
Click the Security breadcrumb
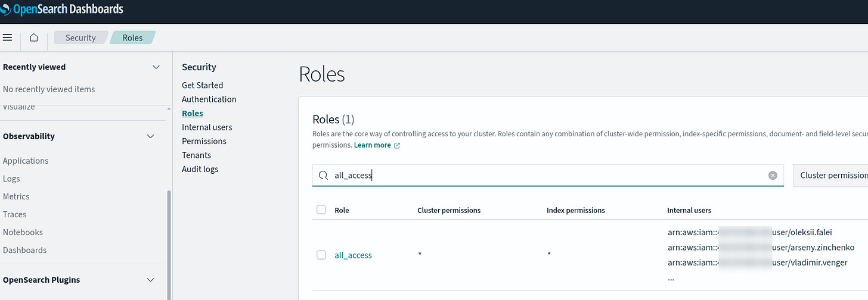[x=80, y=37]
